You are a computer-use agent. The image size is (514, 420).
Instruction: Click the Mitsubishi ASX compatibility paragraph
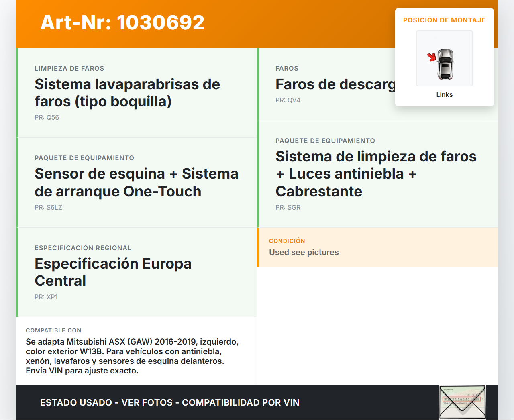tap(132, 356)
